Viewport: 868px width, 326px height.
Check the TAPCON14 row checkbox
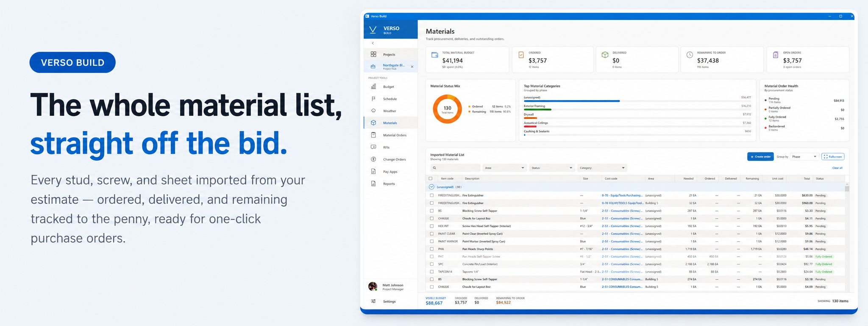[x=432, y=272]
